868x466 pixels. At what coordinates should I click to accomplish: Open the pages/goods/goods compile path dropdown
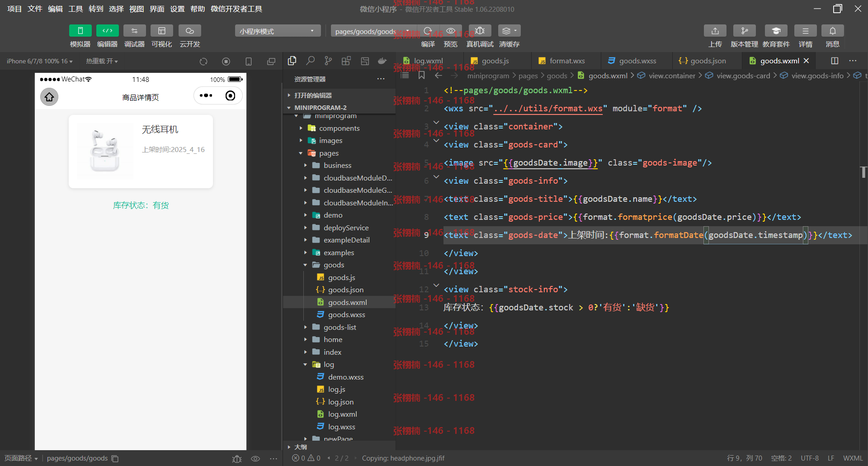pyautogui.click(x=373, y=31)
